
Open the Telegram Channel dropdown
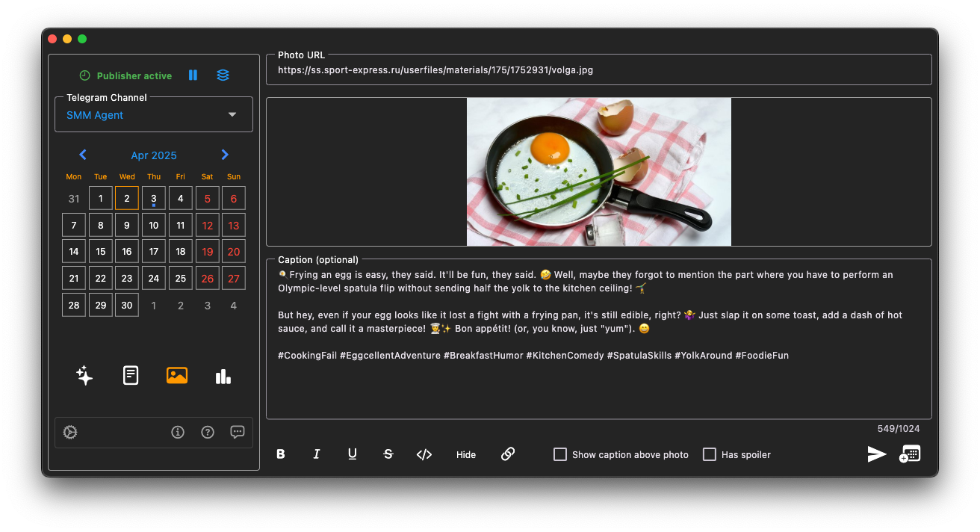tap(154, 115)
